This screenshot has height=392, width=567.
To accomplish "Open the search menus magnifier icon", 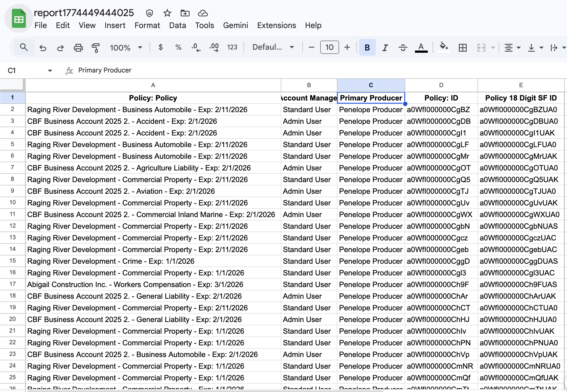I will pyautogui.click(x=24, y=47).
